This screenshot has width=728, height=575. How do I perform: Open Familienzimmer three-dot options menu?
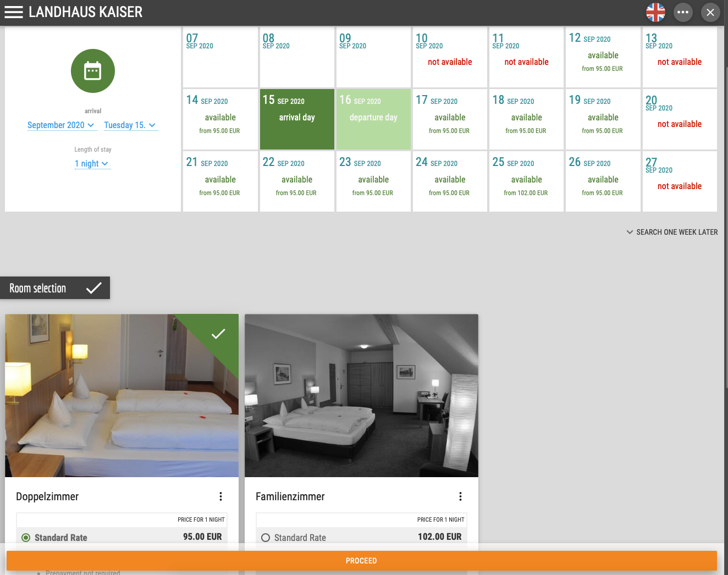(460, 496)
